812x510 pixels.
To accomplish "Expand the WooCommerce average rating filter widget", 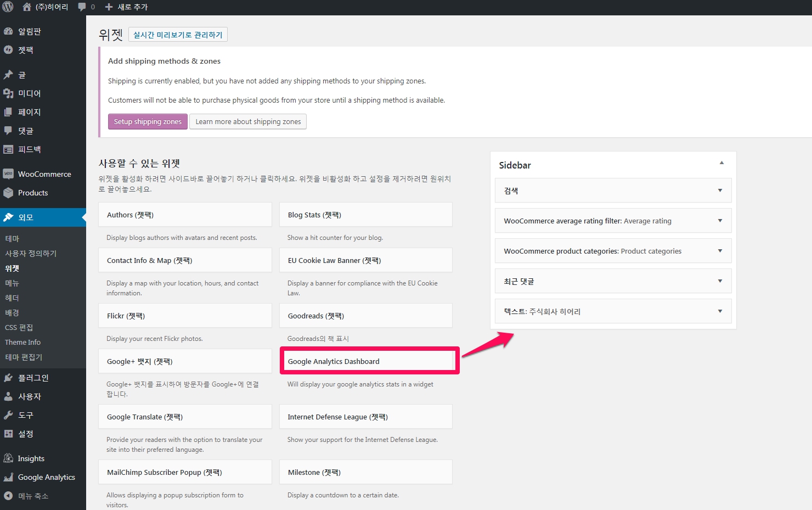I will coord(720,221).
